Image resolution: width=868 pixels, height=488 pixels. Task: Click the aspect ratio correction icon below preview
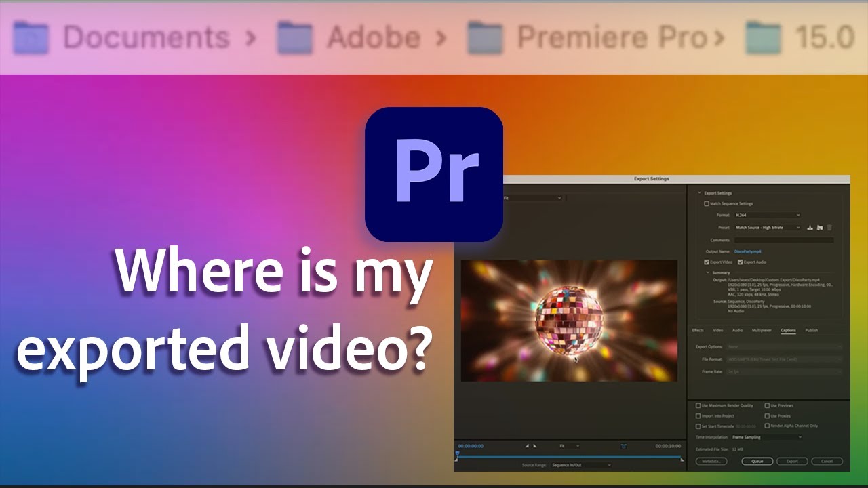623,446
